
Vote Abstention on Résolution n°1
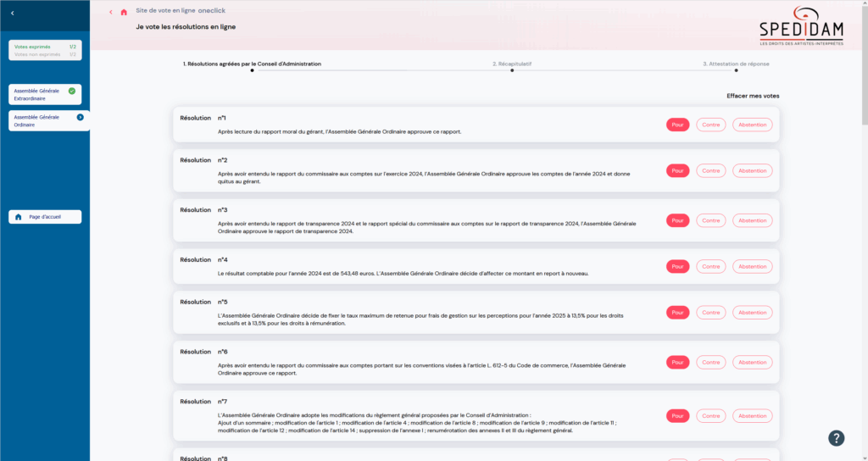[753, 125]
